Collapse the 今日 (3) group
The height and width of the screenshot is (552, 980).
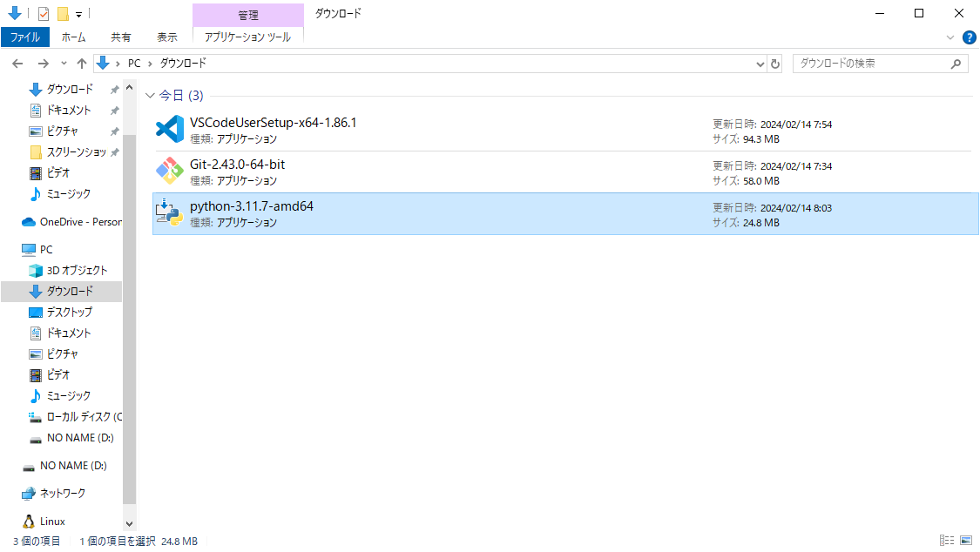149,96
